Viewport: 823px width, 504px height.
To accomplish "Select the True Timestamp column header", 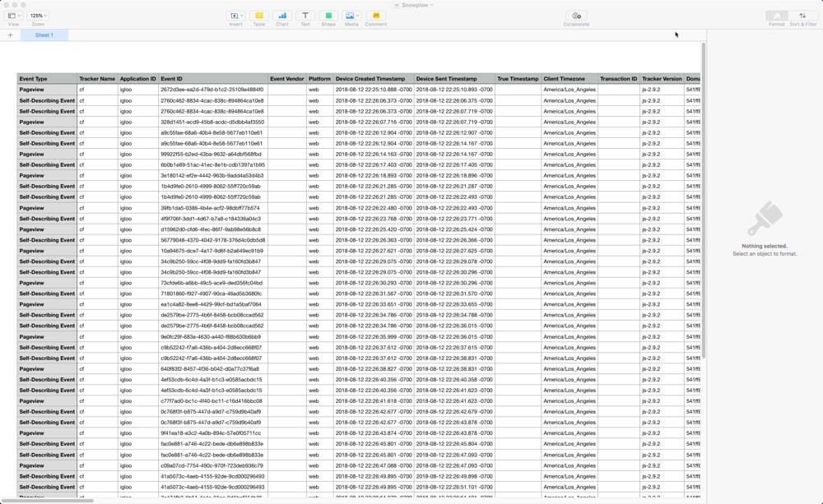I will click(x=518, y=79).
